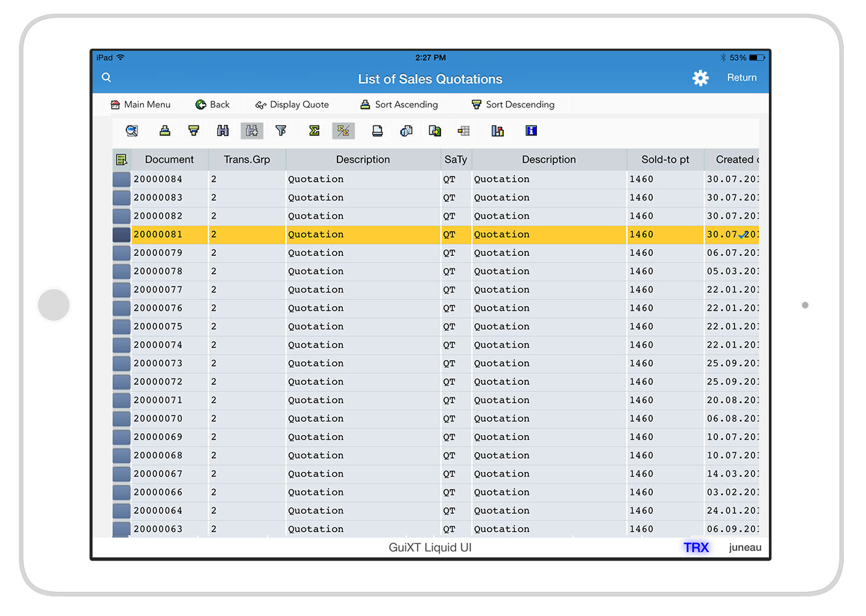Select row checkbox for document 20000070
The height and width of the screenshot is (616, 866).
(121, 419)
